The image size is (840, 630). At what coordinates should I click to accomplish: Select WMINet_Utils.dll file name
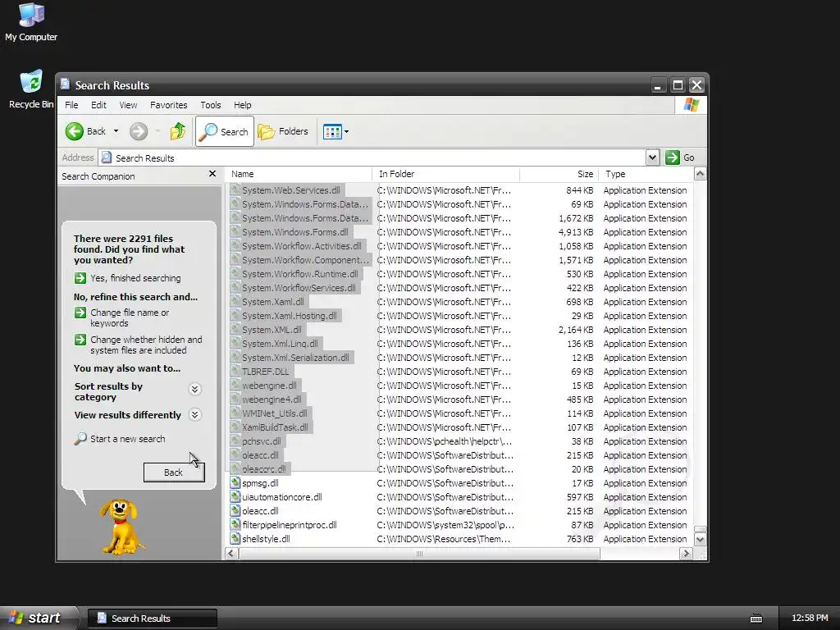pyautogui.click(x=274, y=413)
